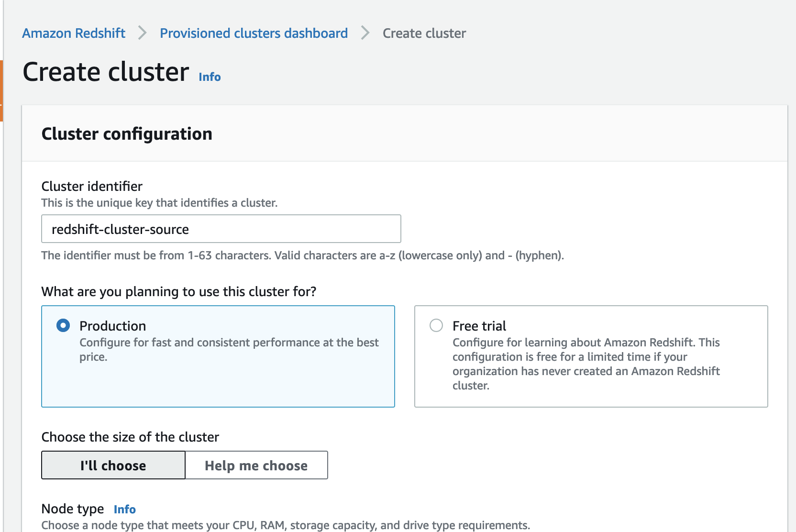The image size is (796, 532).
Task: Click the Cluster identifier text field
Action: tap(221, 229)
